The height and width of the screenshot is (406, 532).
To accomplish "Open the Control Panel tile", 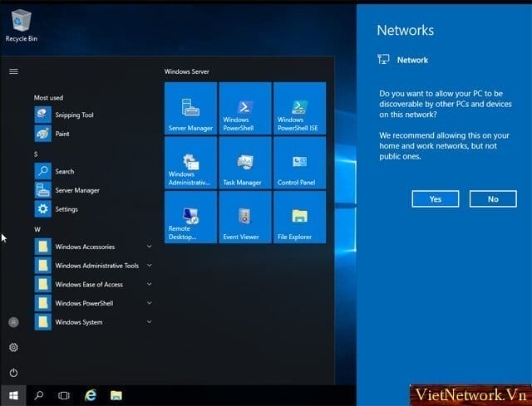I will (299, 163).
